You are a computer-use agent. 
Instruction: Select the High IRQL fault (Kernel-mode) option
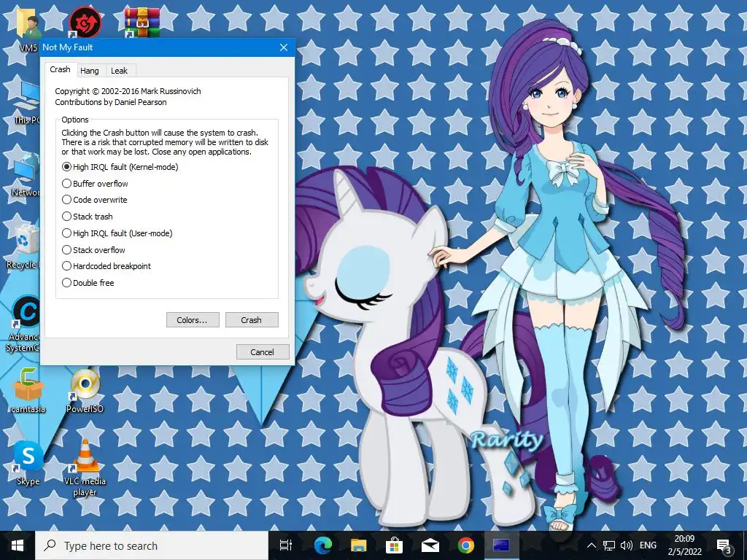click(120, 167)
